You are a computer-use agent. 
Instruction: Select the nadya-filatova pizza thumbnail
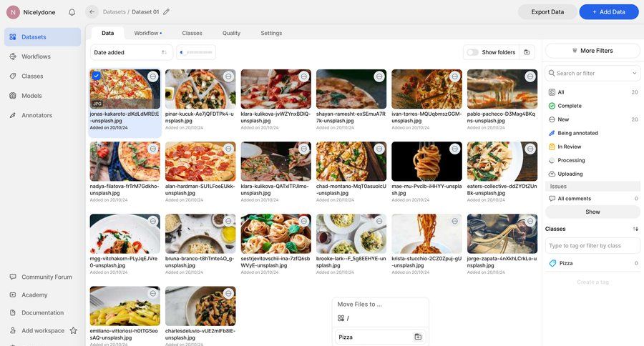[125, 162]
